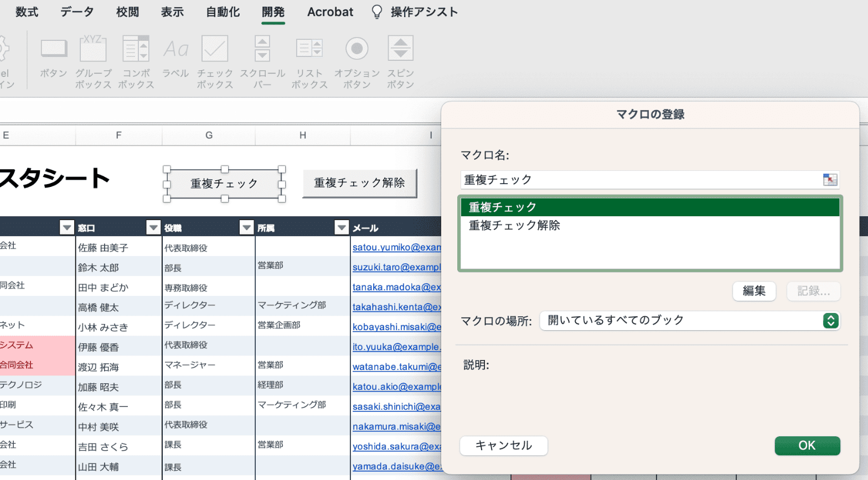This screenshot has height=480, width=868.
Task: Open the filter dropdown for 窓口 column
Action: (x=153, y=227)
